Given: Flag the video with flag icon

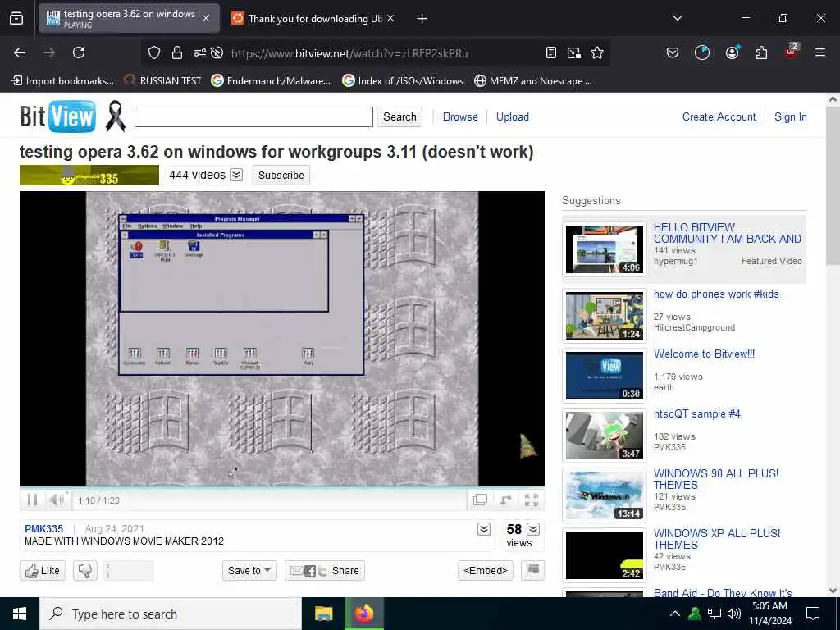Looking at the screenshot, I should [x=532, y=570].
